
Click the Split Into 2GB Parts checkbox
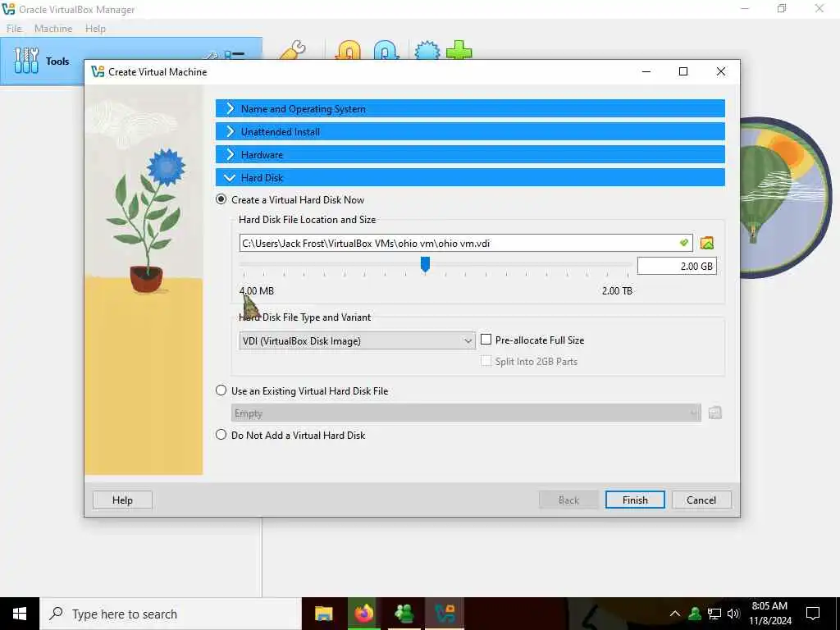click(x=486, y=361)
